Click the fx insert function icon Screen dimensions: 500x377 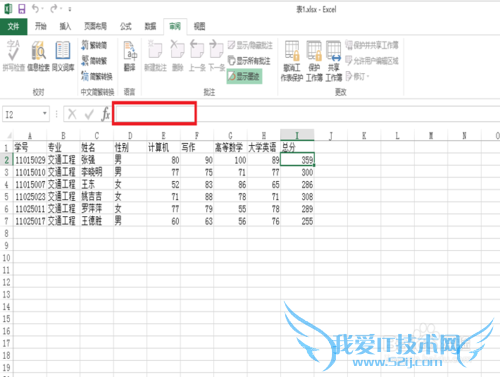tap(106, 114)
